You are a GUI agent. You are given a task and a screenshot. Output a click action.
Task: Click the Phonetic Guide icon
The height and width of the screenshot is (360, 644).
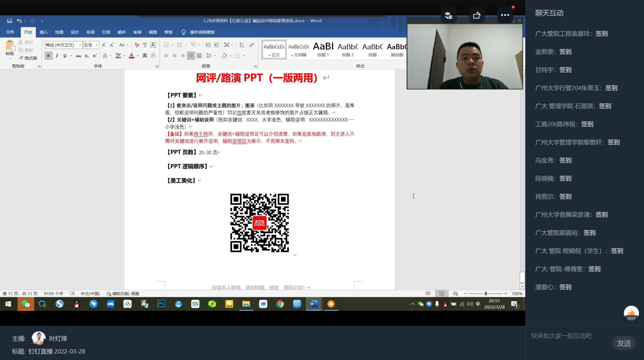coord(145,45)
